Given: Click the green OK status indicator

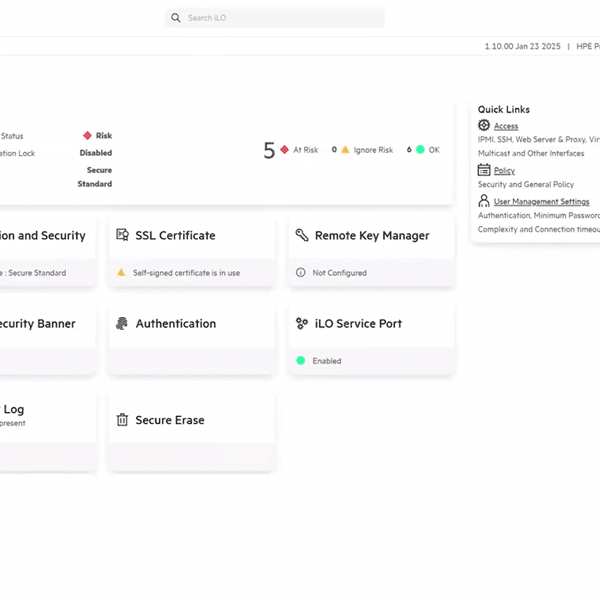Looking at the screenshot, I should tap(420, 149).
